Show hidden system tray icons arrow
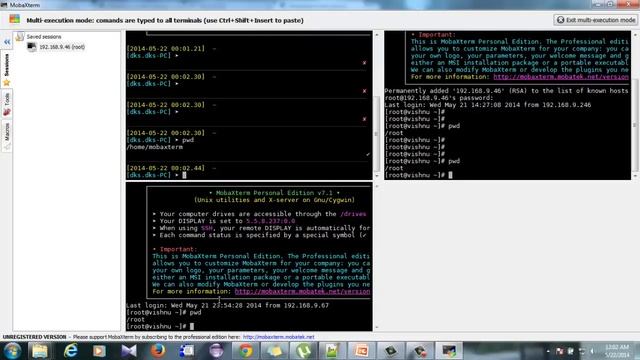 pyautogui.click(x=548, y=351)
